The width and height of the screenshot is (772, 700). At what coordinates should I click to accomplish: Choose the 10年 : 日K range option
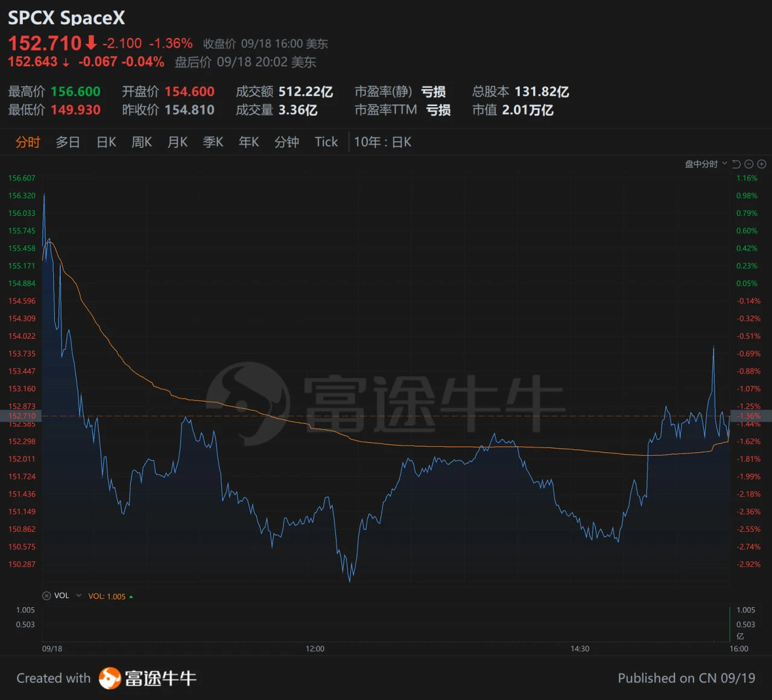(x=382, y=142)
